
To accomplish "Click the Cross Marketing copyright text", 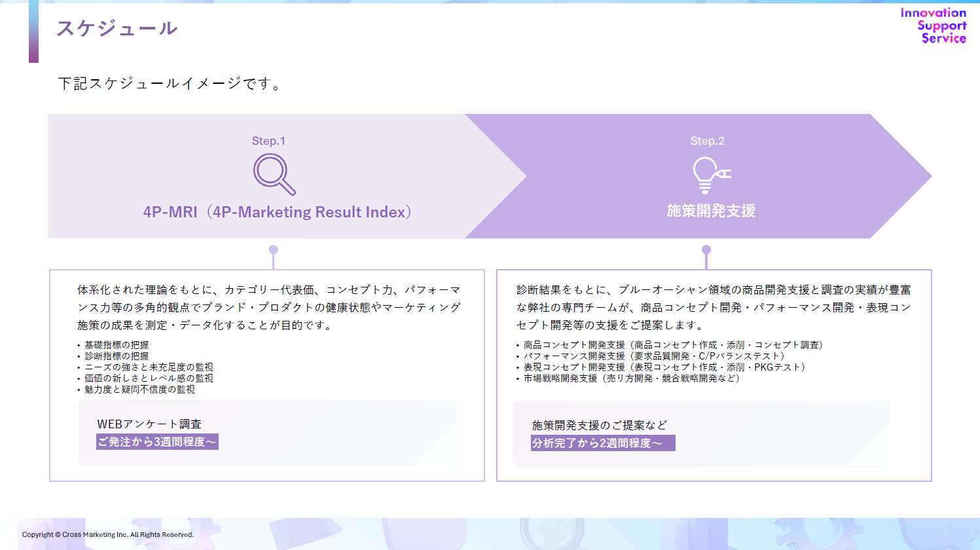I will 108,534.
